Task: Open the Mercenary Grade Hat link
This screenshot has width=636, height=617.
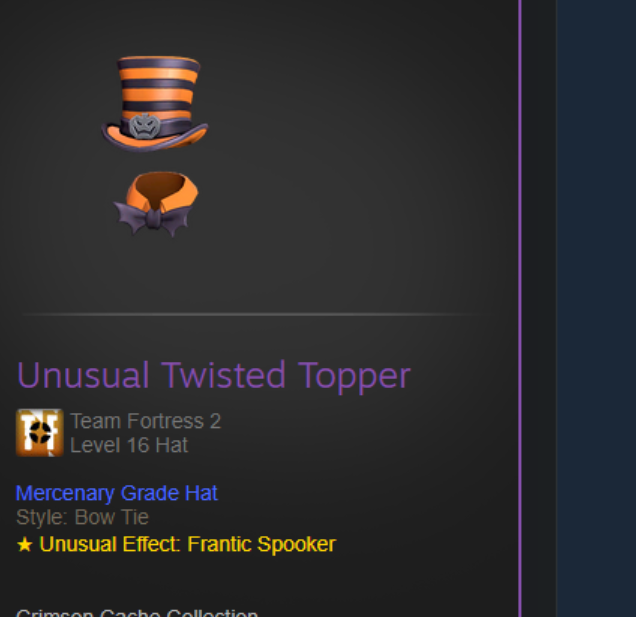Action: 117,493
